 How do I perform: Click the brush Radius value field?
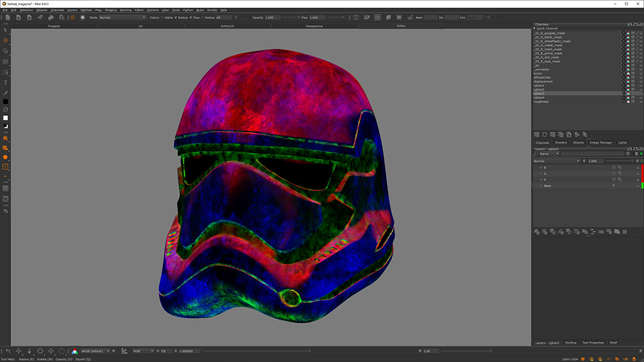point(224,18)
